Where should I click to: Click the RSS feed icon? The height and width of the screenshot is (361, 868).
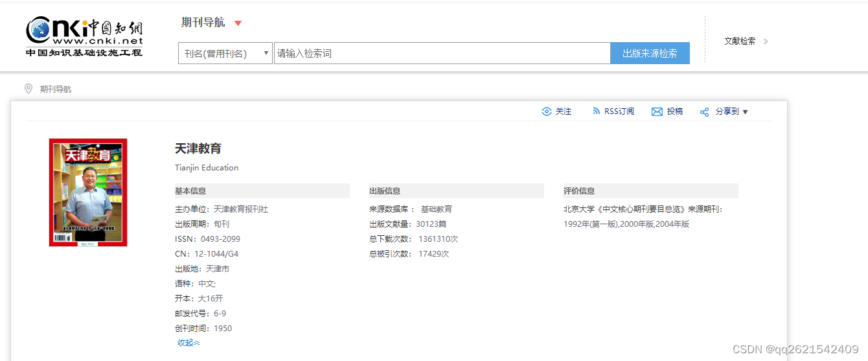pos(597,111)
